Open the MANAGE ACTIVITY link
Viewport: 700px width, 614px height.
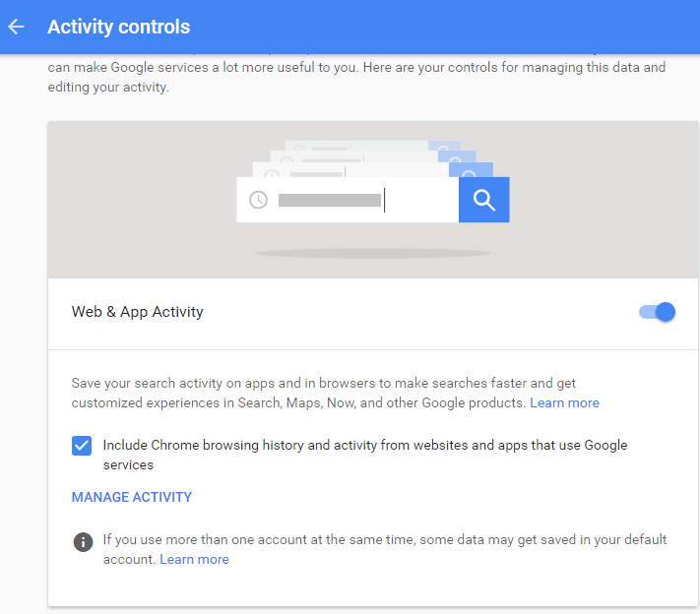tap(132, 497)
